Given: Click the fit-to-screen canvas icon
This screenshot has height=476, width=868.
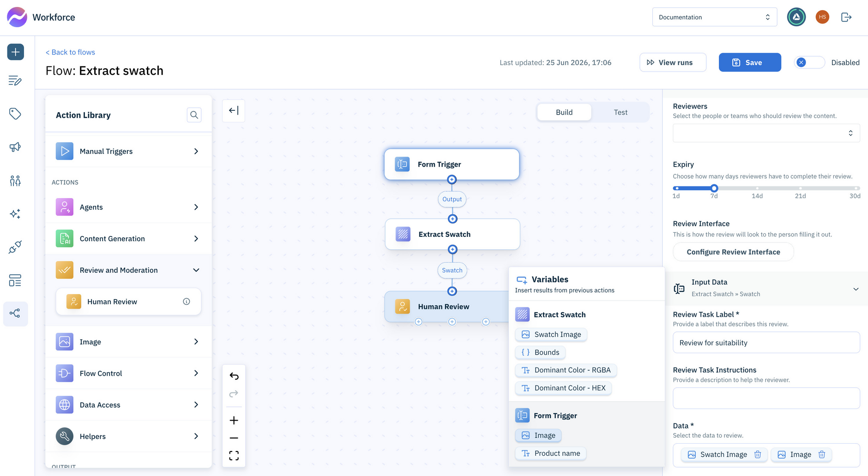Looking at the screenshot, I should (x=234, y=456).
